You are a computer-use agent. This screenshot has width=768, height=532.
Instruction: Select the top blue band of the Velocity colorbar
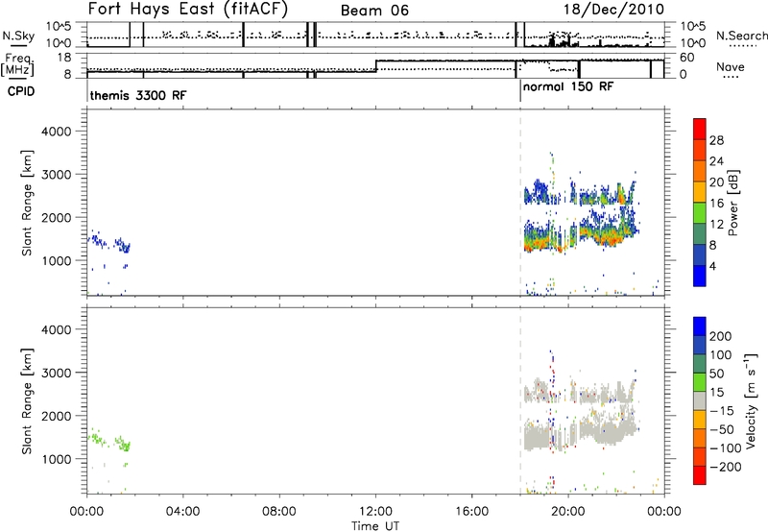click(x=700, y=326)
